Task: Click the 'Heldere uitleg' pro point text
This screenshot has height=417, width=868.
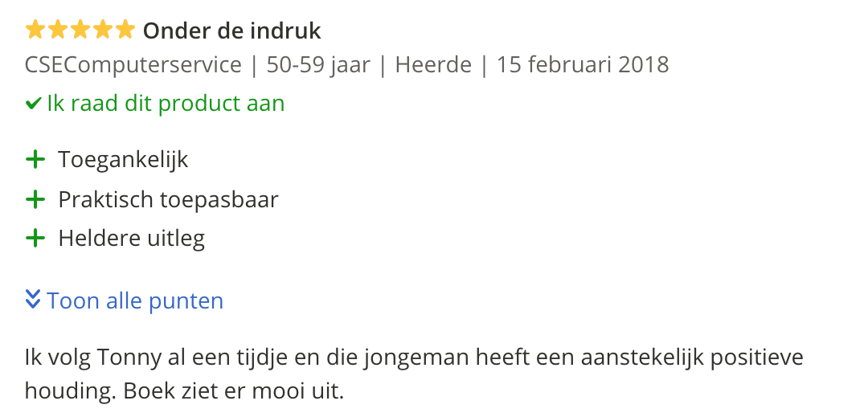Action: [x=132, y=239]
